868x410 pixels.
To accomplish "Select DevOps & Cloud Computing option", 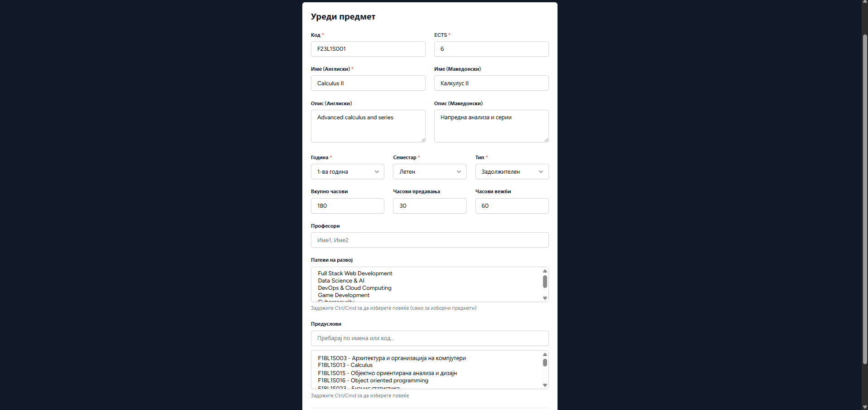I will pyautogui.click(x=354, y=288).
